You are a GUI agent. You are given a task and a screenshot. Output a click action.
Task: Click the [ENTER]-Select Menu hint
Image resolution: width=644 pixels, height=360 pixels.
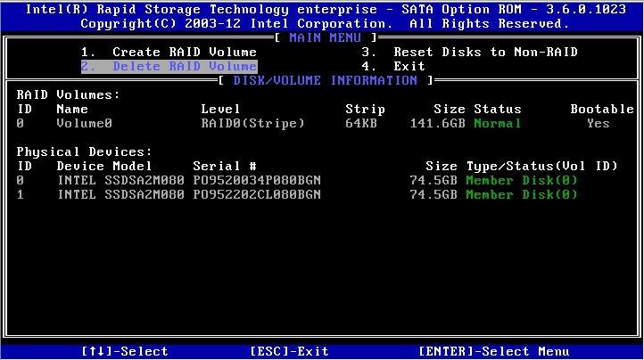[493, 351]
